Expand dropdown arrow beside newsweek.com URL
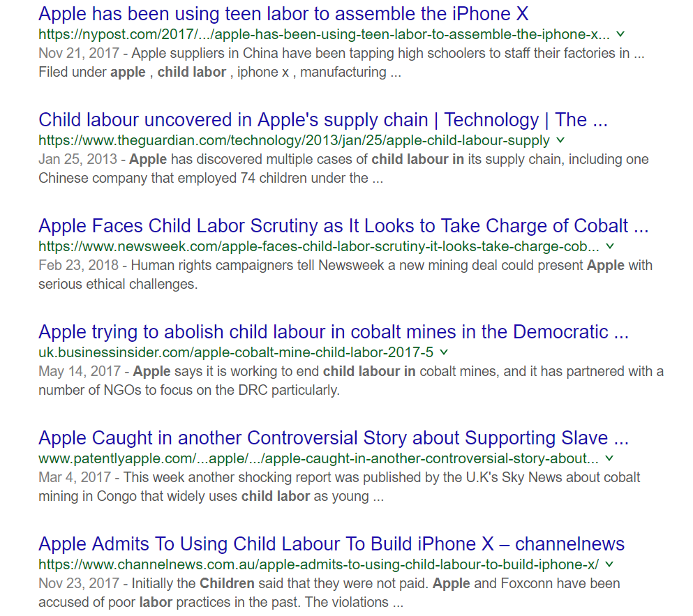 [610, 246]
